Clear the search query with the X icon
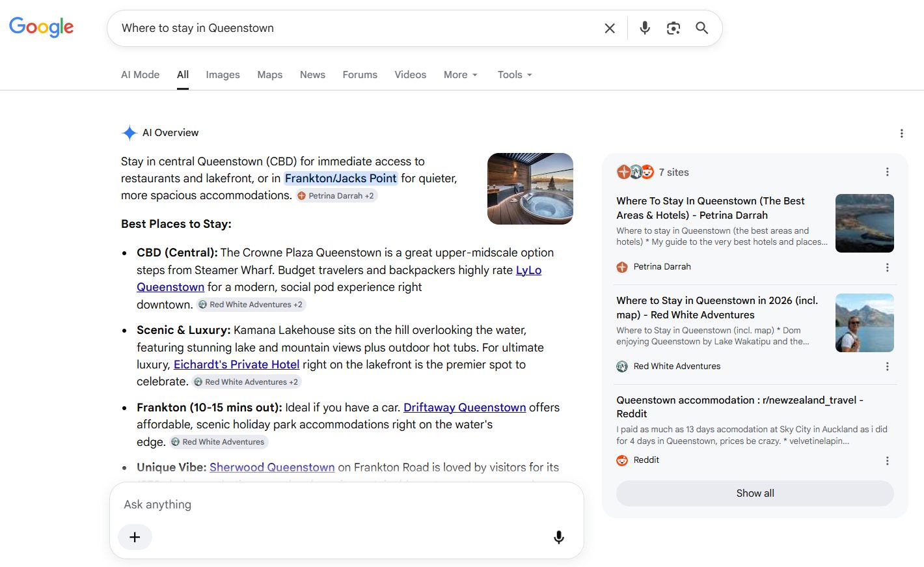This screenshot has height=567, width=924. tap(610, 28)
